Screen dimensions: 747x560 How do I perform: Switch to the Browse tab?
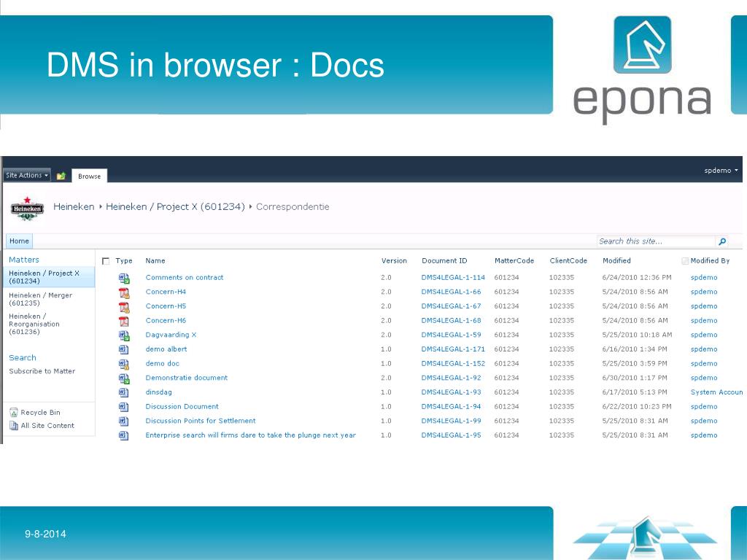90,176
